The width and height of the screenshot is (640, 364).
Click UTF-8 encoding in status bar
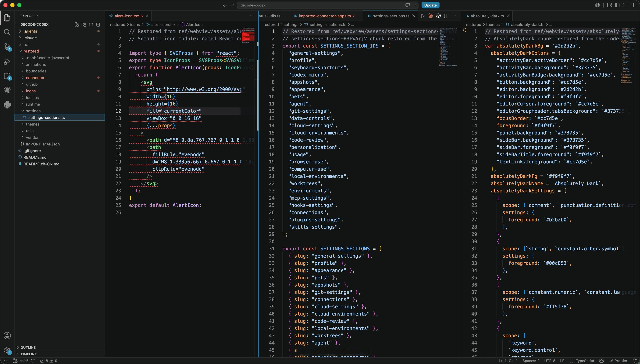[550, 361]
